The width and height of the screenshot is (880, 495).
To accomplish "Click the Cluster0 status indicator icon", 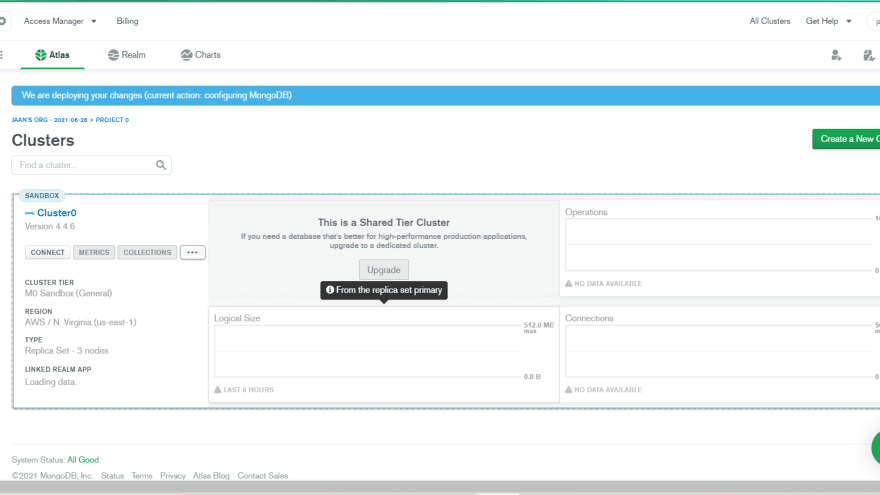I will coord(29,213).
